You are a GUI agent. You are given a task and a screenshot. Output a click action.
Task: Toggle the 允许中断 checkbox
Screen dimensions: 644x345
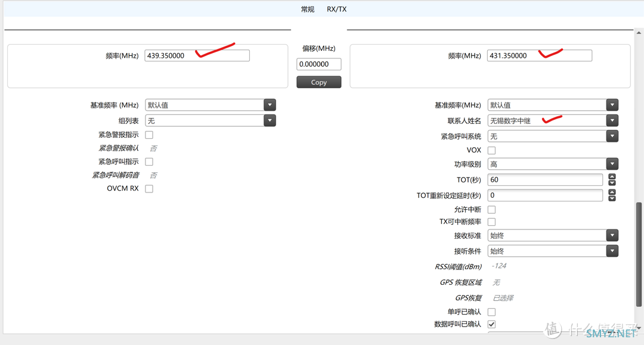pyautogui.click(x=491, y=210)
